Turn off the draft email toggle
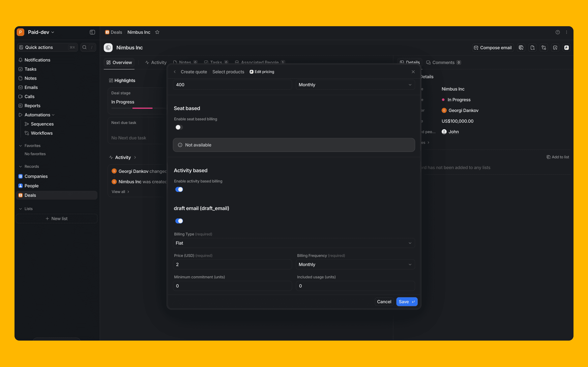The height and width of the screenshot is (367, 588). pos(179,221)
